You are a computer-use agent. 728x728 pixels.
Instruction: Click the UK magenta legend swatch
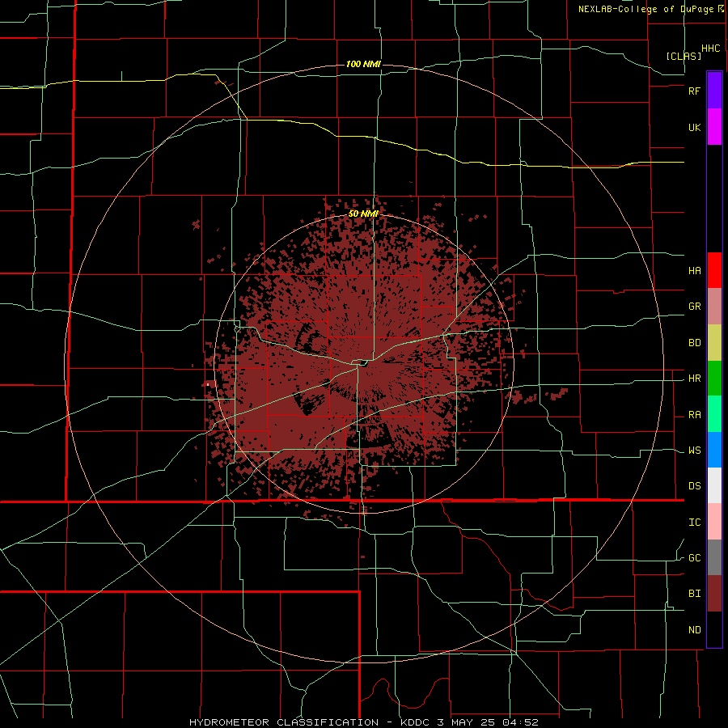(x=714, y=127)
